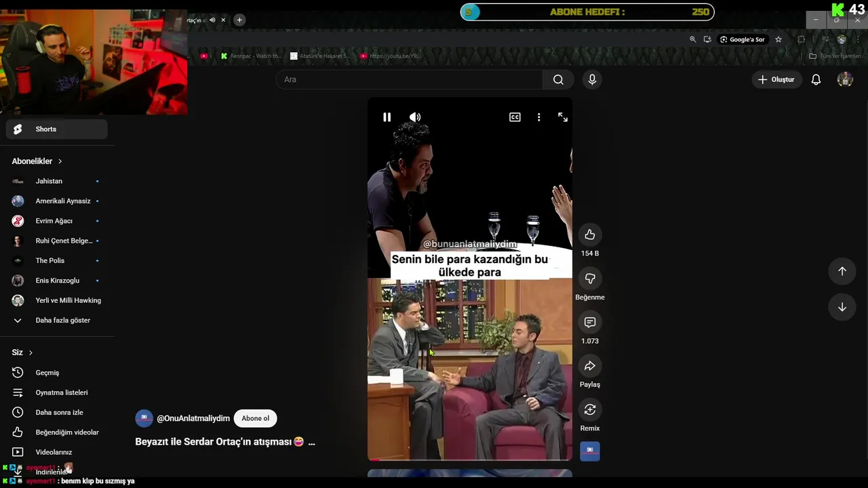868x488 pixels.
Task: Dislike the Short (Beğenme)
Action: [x=590, y=279]
